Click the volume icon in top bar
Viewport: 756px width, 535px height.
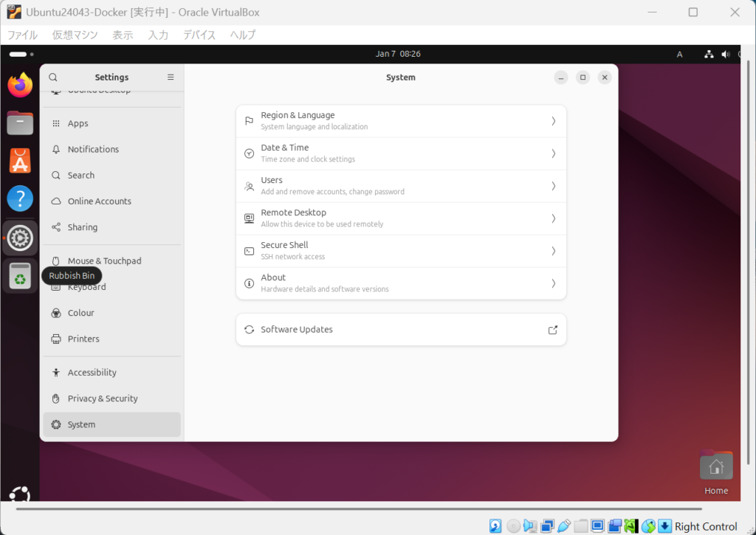coord(725,54)
